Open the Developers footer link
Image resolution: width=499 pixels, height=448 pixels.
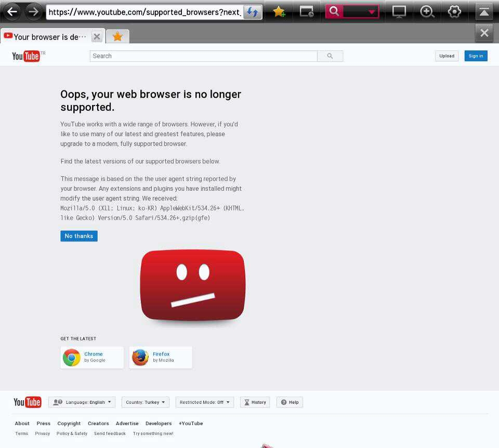(x=159, y=424)
